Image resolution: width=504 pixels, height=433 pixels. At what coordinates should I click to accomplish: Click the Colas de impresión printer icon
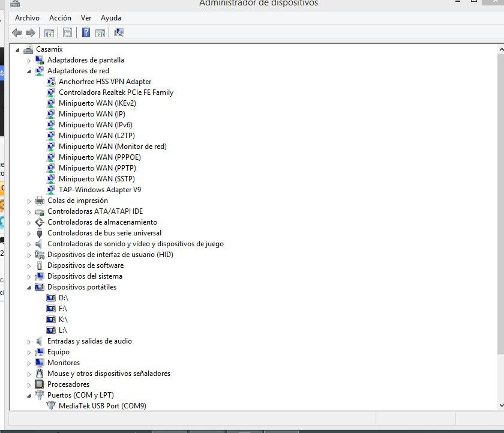click(x=39, y=201)
